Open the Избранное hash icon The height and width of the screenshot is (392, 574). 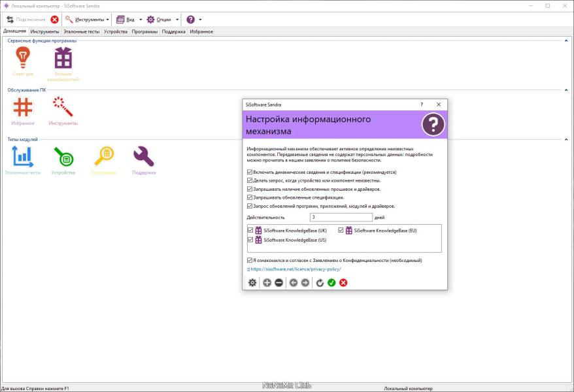coord(23,107)
